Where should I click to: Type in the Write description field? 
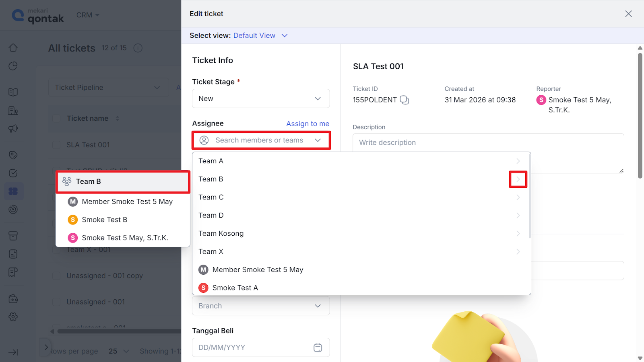(x=488, y=153)
